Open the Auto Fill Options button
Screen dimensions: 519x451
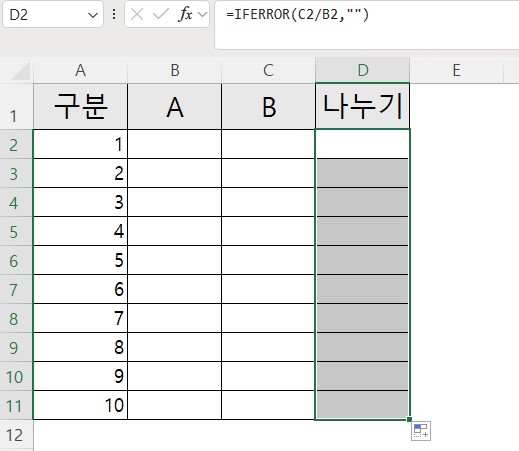click(x=421, y=431)
